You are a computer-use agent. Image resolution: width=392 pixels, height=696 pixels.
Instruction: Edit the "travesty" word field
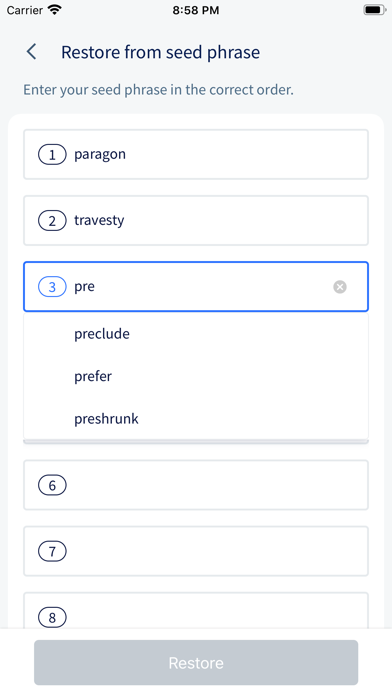[x=196, y=221]
